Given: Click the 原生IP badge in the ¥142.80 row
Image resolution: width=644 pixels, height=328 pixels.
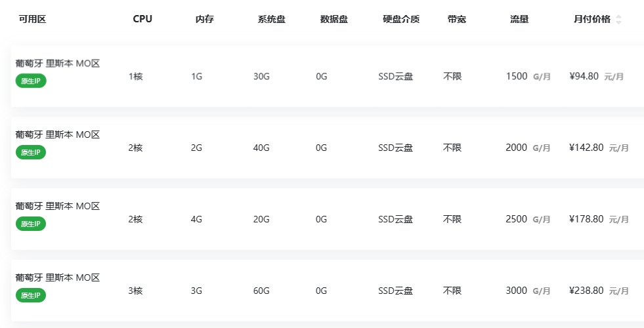Looking at the screenshot, I should pyautogui.click(x=31, y=152).
